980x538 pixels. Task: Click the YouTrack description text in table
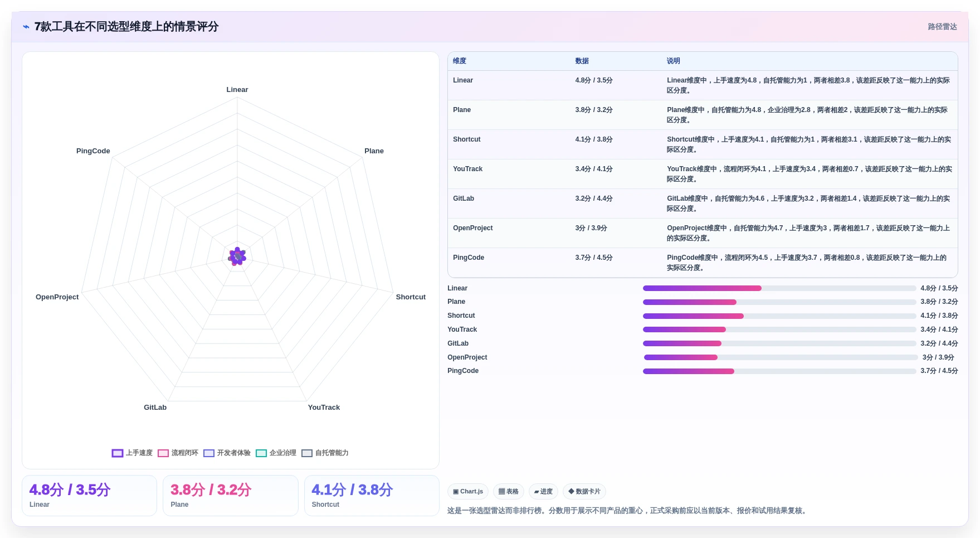pos(810,174)
